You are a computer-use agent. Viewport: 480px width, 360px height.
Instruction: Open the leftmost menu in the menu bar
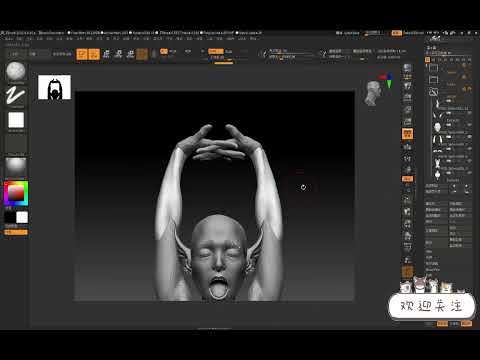(x=9, y=39)
